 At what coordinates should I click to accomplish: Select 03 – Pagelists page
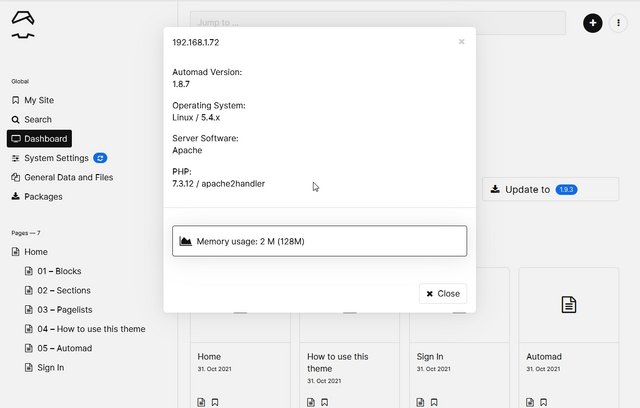pos(58,310)
